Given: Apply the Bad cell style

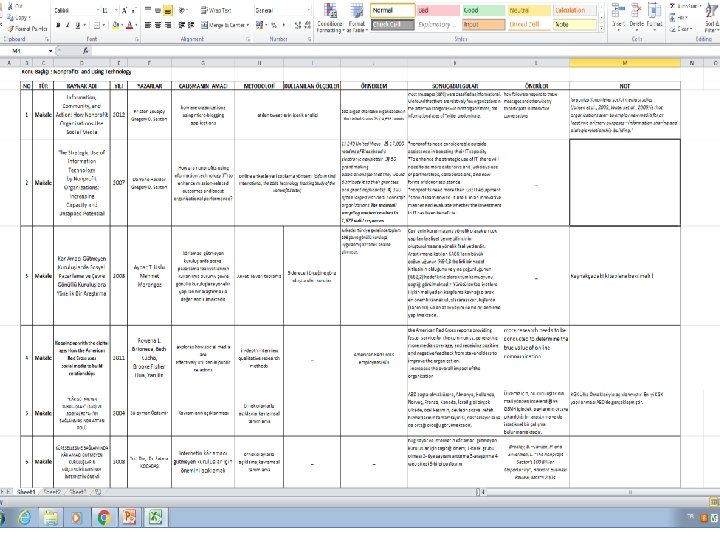Looking at the screenshot, I should coord(438,10).
